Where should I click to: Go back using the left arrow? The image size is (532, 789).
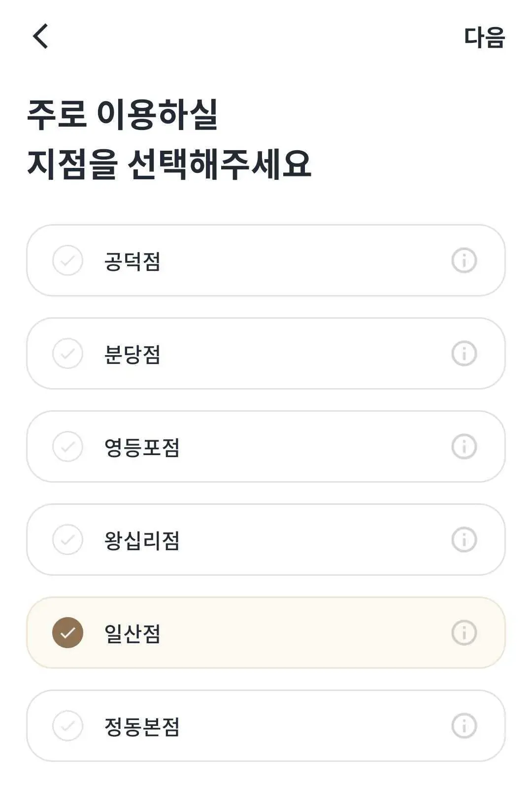(x=41, y=36)
